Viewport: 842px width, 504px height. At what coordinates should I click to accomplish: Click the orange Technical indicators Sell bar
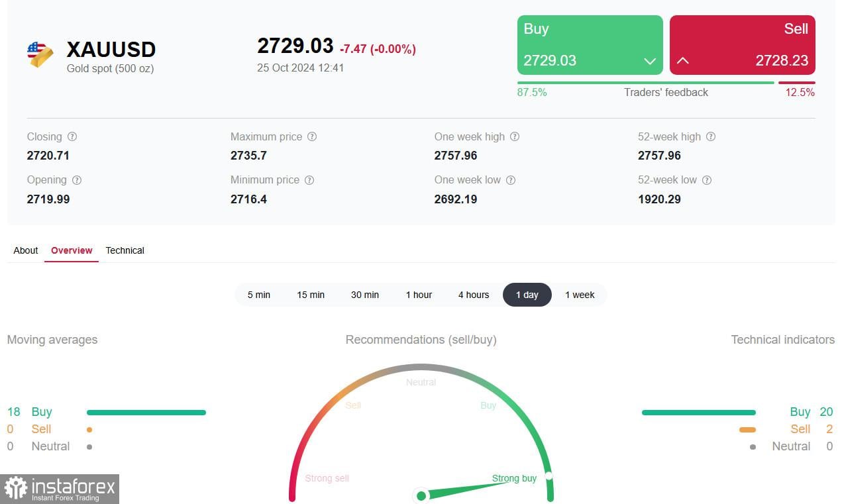tap(747, 430)
